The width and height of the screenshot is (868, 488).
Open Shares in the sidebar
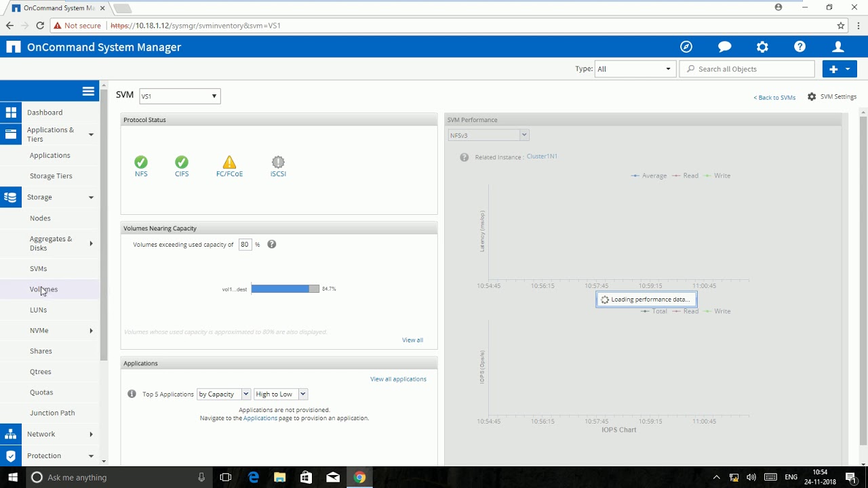click(x=41, y=351)
